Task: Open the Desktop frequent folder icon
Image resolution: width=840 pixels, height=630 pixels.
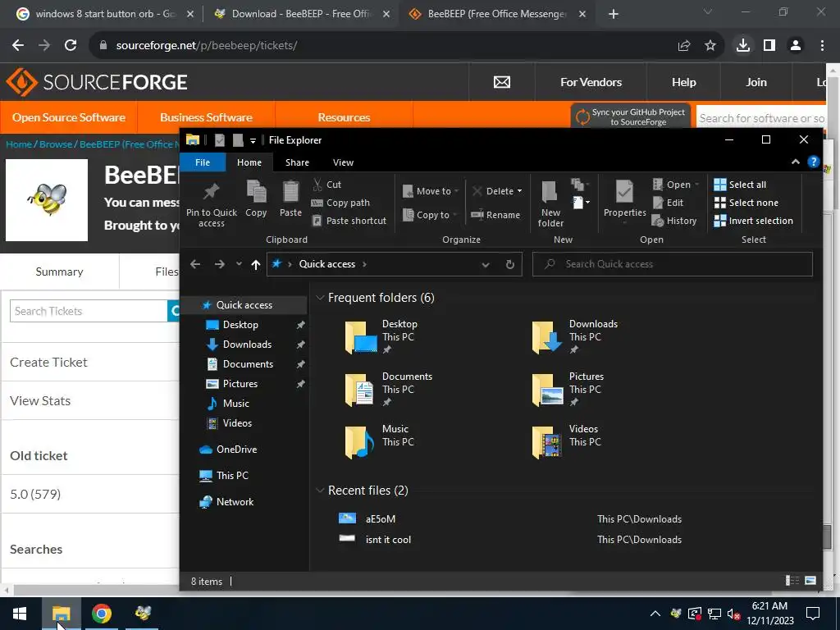Action: click(x=361, y=337)
